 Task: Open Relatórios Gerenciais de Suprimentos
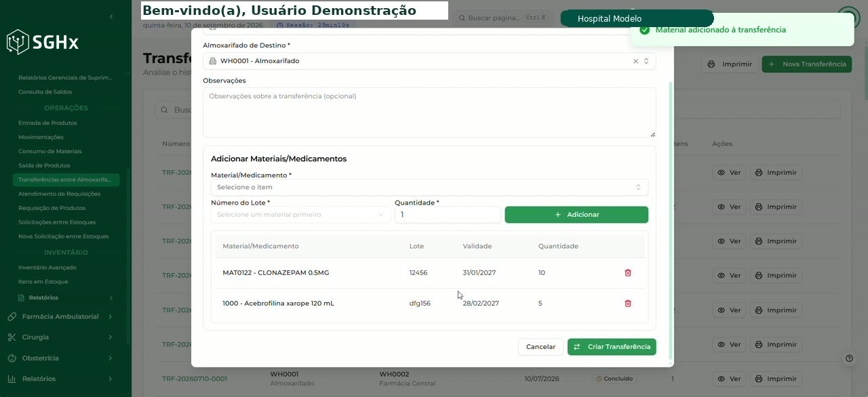click(x=66, y=78)
